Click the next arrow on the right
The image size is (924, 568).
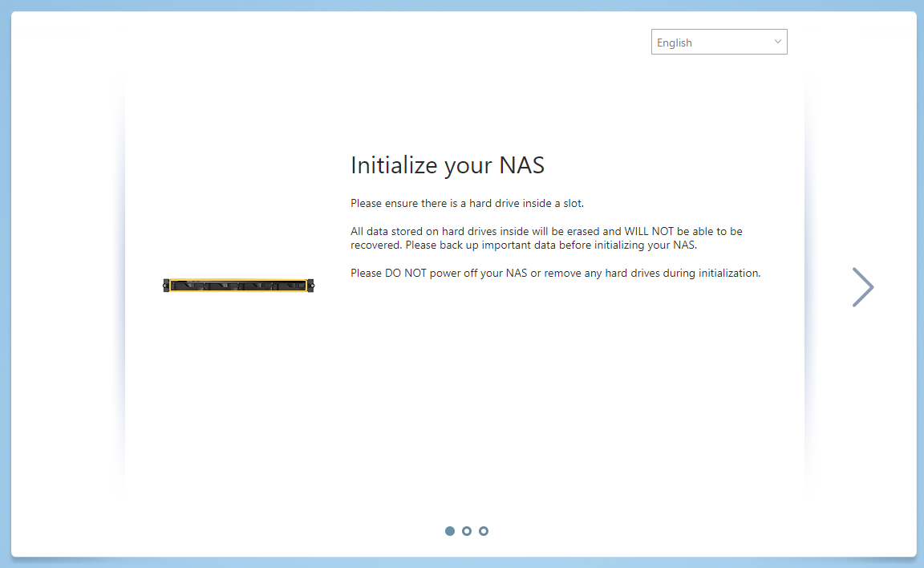click(x=863, y=287)
